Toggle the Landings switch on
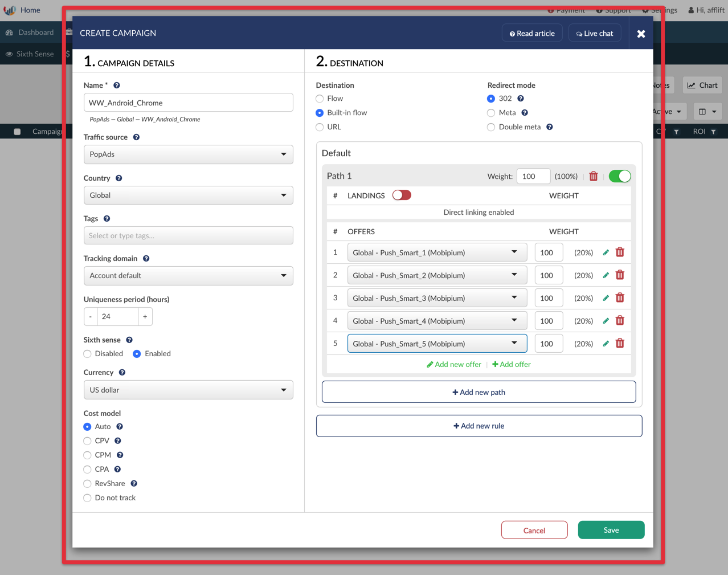 402,195
